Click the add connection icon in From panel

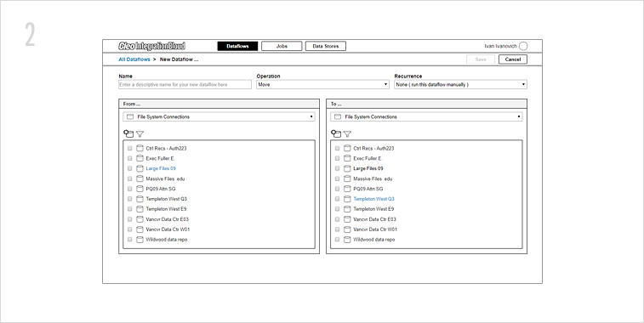click(128, 133)
